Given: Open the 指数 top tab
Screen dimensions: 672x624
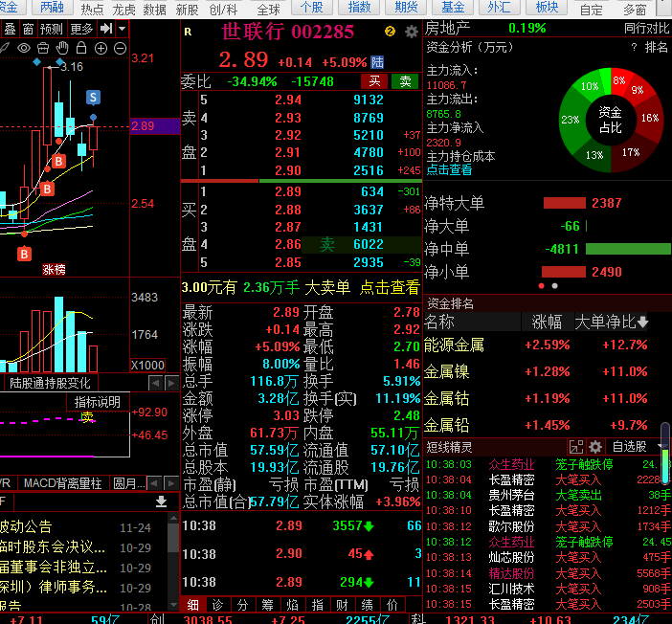Looking at the screenshot, I should (359, 8).
